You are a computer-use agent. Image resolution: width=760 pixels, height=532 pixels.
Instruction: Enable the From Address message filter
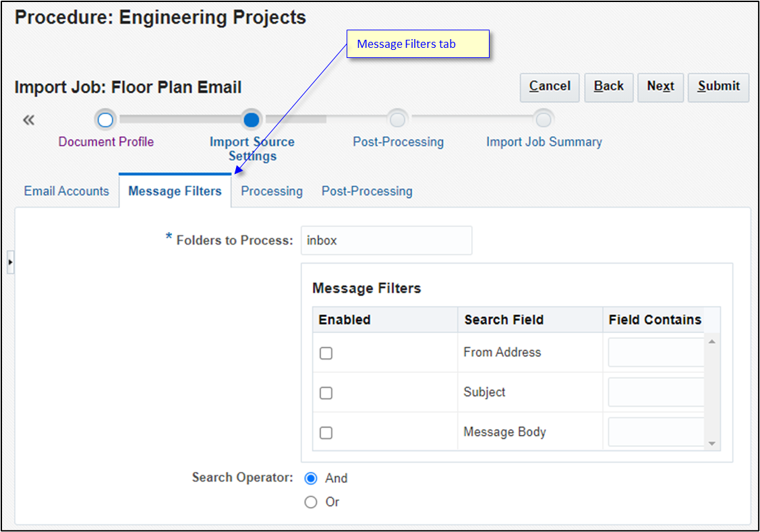326,353
